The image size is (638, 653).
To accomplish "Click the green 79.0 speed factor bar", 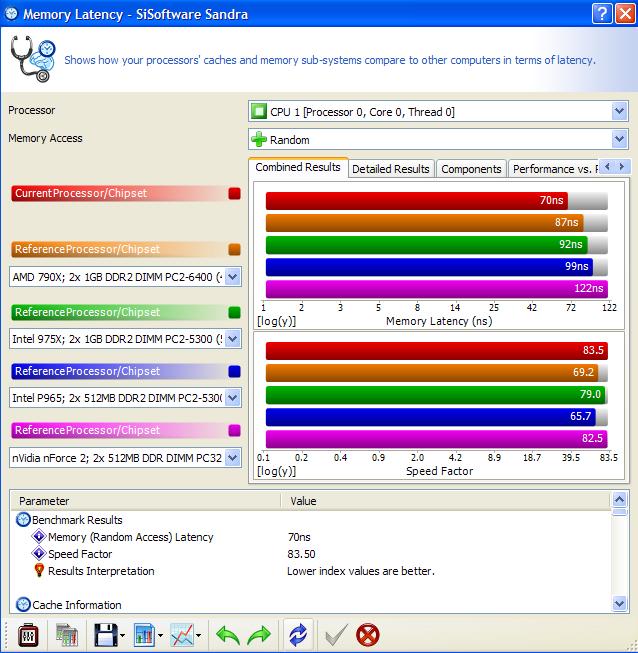I will coord(436,395).
